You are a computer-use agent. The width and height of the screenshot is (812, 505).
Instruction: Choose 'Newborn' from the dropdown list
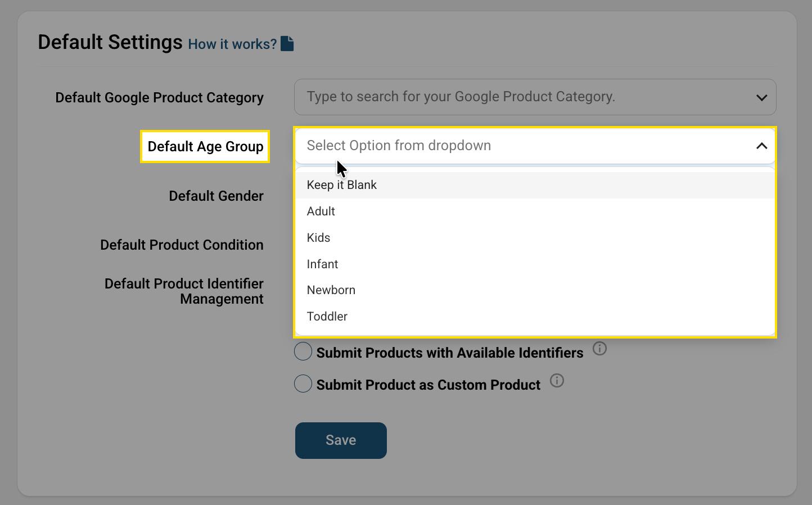331,290
